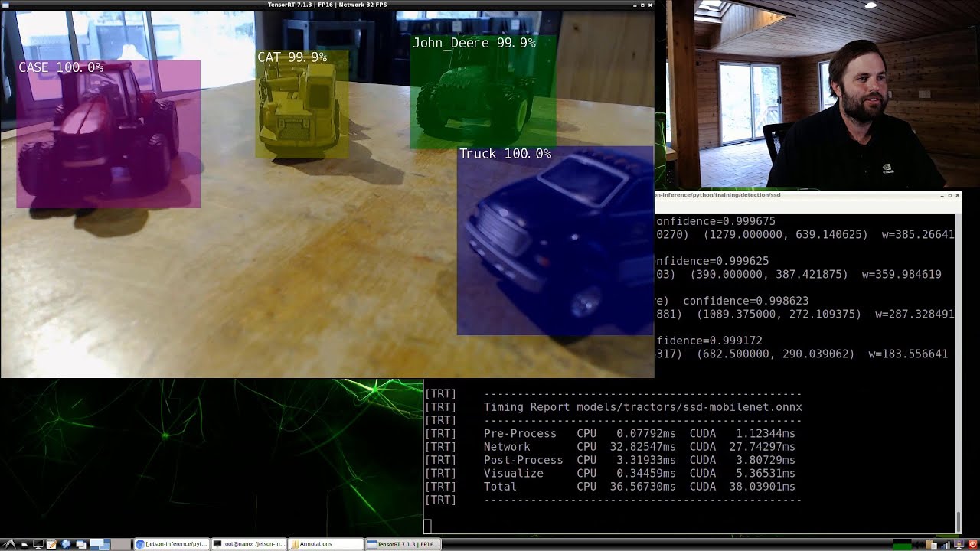The image size is (980, 551).
Task: Open the text editor launcher icon
Action: pyautogui.click(x=52, y=544)
